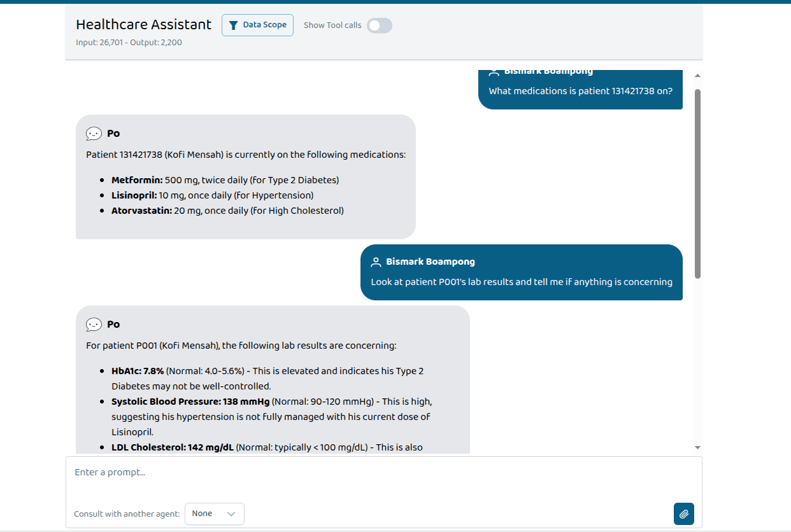791x532 pixels.
Task: Enable the Show Tool calls toggle
Action: (379, 25)
